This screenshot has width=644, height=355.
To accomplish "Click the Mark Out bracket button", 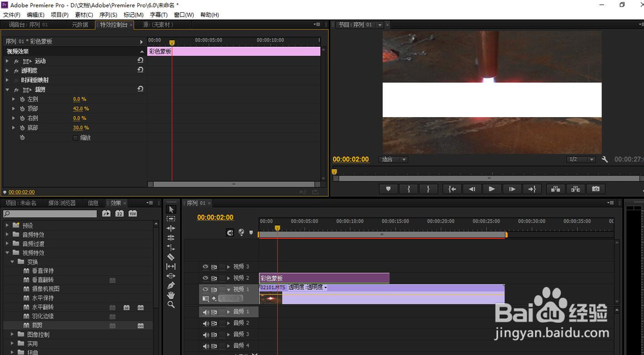I will 428,189.
